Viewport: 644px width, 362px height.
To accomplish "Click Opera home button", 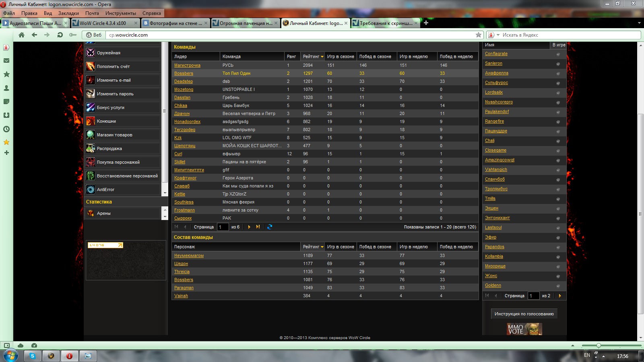I will coord(22,35).
